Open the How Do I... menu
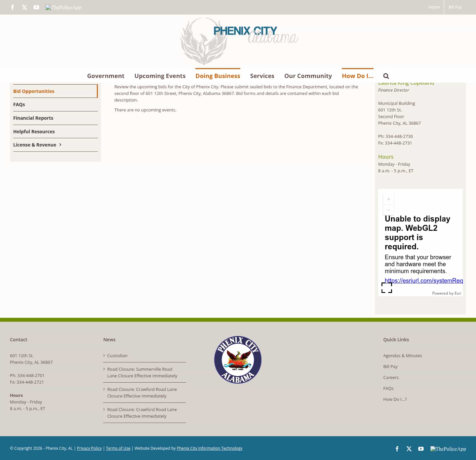 tap(358, 76)
